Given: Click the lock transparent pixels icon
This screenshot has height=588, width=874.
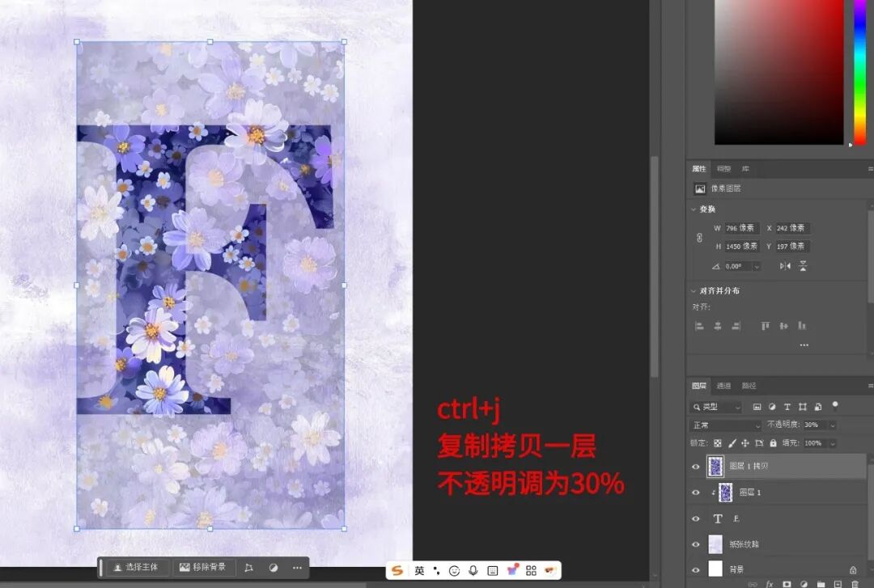Looking at the screenshot, I should 718,443.
